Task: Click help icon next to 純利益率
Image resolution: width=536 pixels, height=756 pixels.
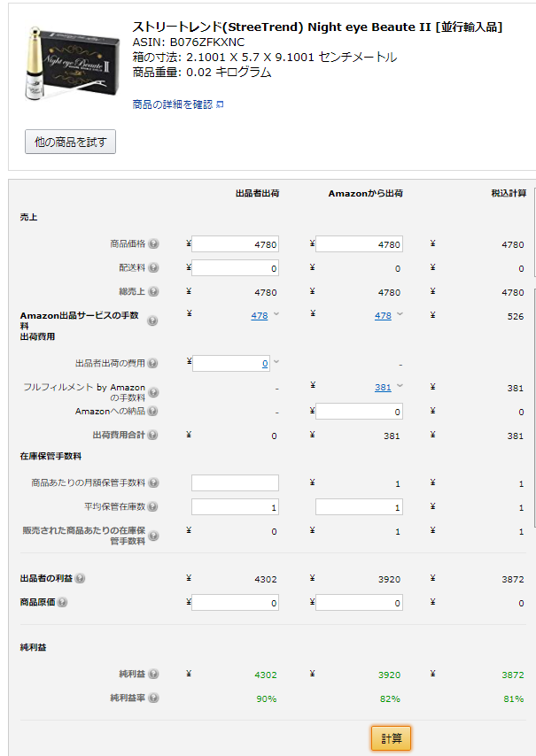Action: [x=154, y=698]
